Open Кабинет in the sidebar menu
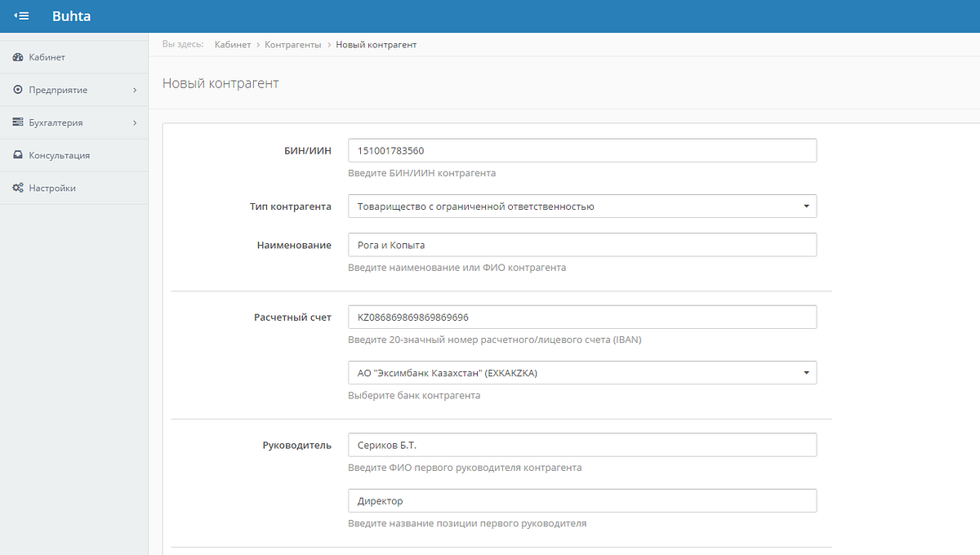 (73, 57)
